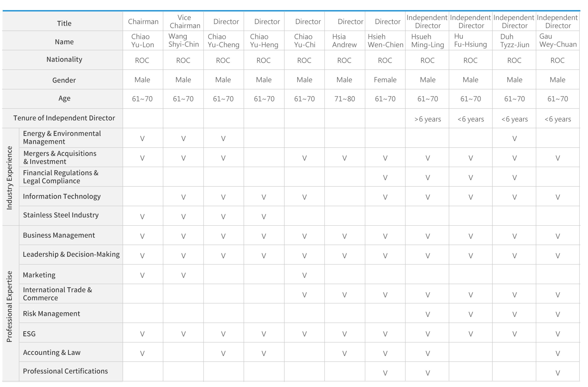The image size is (588, 387).
Task: Click the name 'Hsueh Ming-Ling'
Action: pyautogui.click(x=427, y=41)
